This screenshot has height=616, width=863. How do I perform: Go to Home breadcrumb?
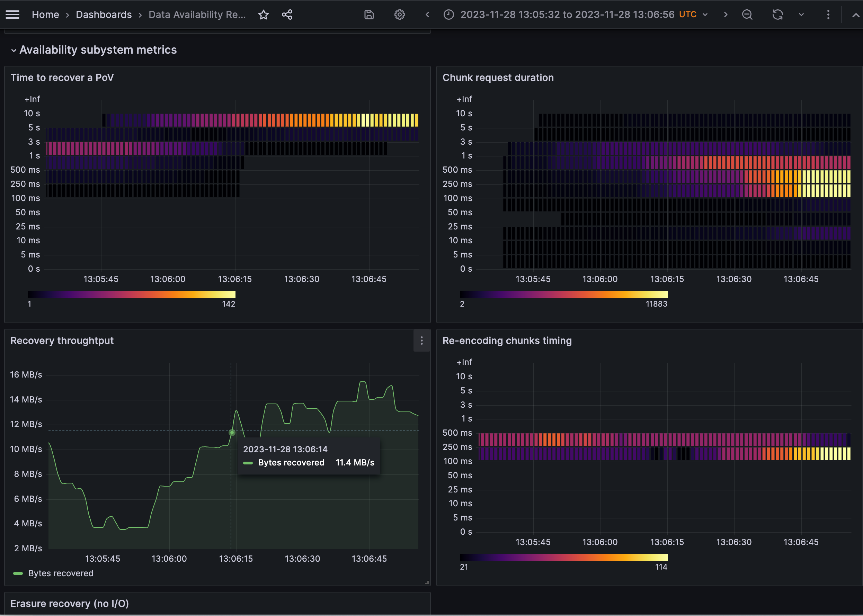coord(45,15)
